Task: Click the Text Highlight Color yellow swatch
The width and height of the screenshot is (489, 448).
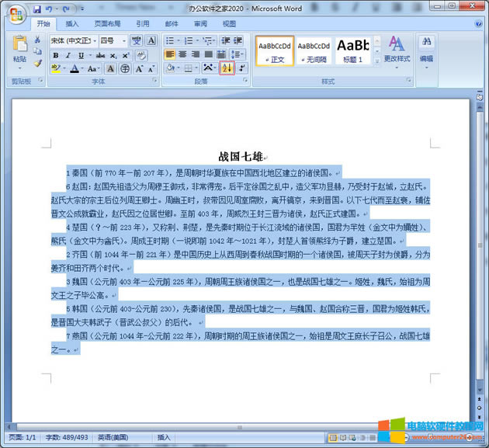Action: (56, 68)
